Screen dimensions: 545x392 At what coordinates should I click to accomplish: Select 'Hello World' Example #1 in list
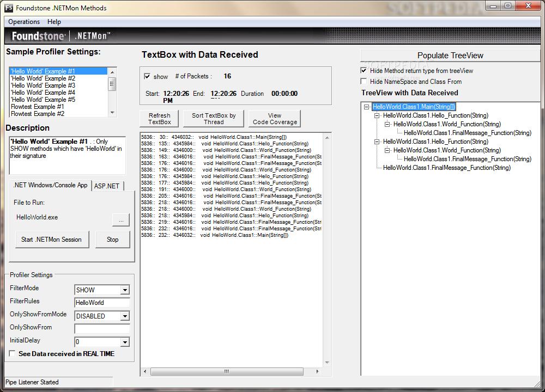58,71
